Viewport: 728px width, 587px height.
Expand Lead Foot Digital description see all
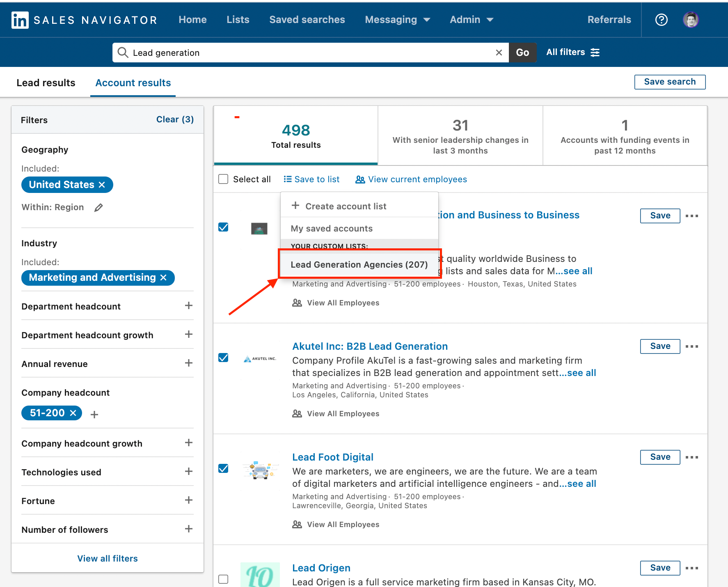578,484
